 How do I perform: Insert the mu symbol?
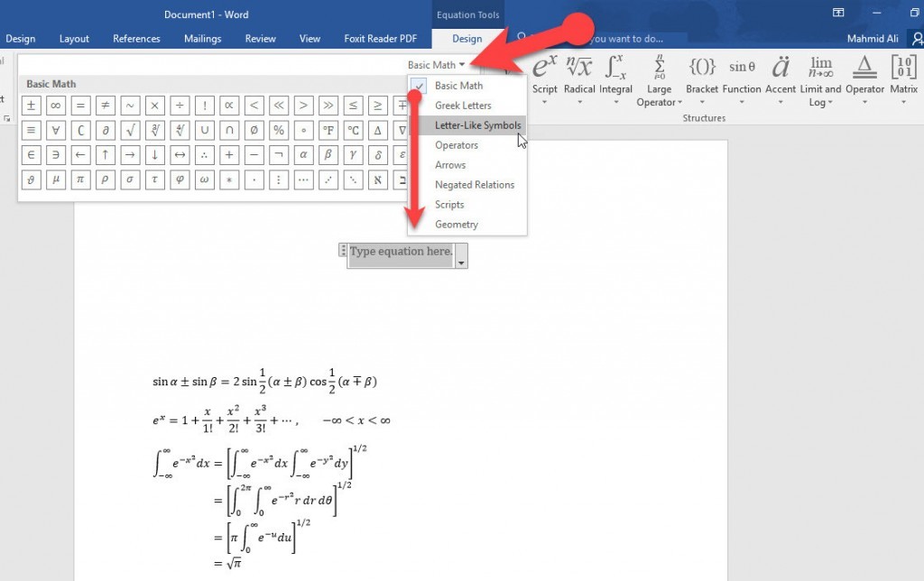pyautogui.click(x=55, y=180)
